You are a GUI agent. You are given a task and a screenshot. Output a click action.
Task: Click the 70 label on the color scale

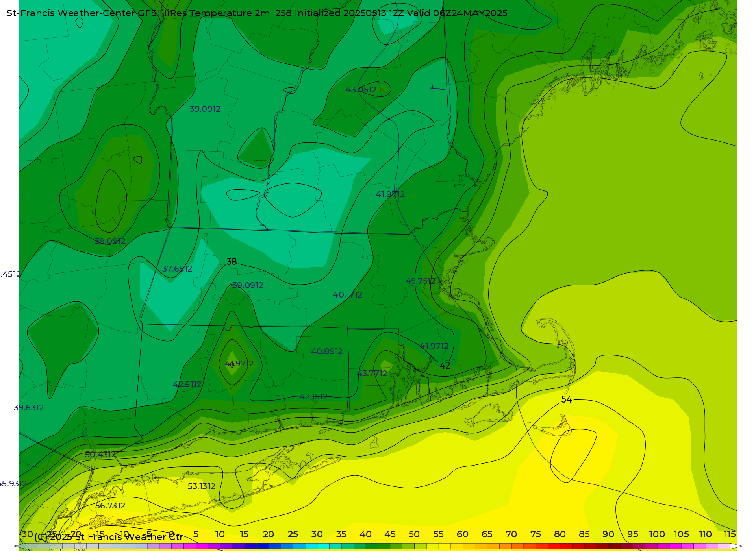[511, 534]
